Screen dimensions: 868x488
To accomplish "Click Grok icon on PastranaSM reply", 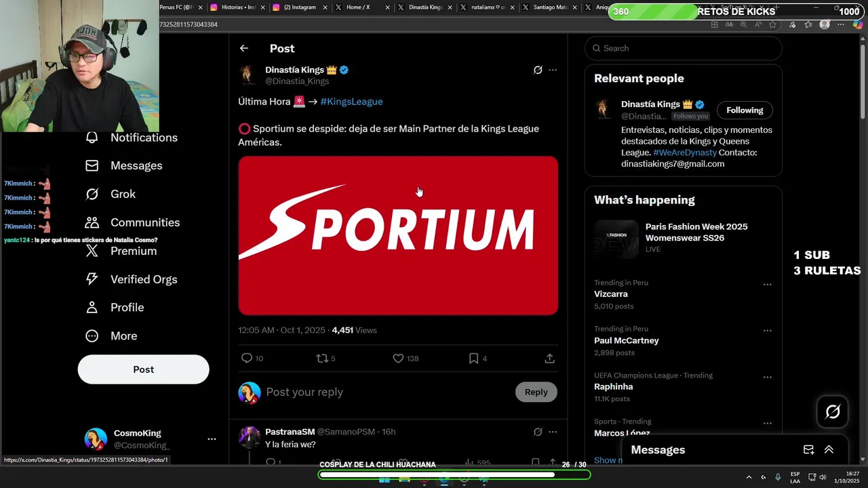I will point(538,432).
